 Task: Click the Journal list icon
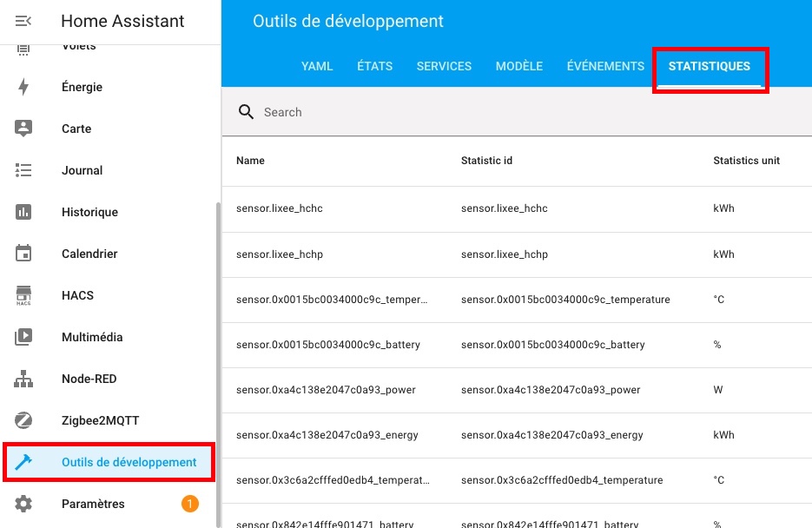[23, 170]
